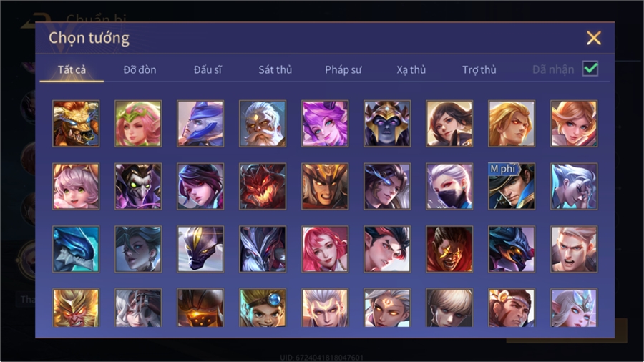The width and height of the screenshot is (644, 362).
Task: Select hero portrait tagged M phí
Action: point(512,186)
